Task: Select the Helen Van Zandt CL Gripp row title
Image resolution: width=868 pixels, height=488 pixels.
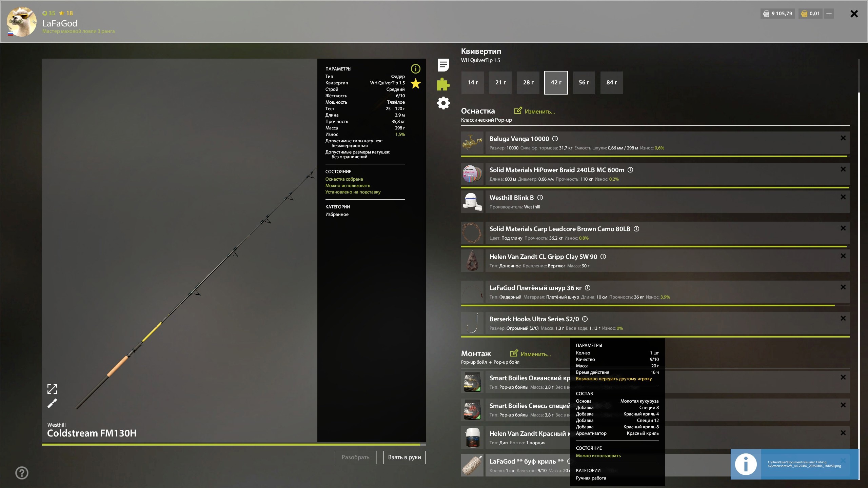Action: (543, 257)
